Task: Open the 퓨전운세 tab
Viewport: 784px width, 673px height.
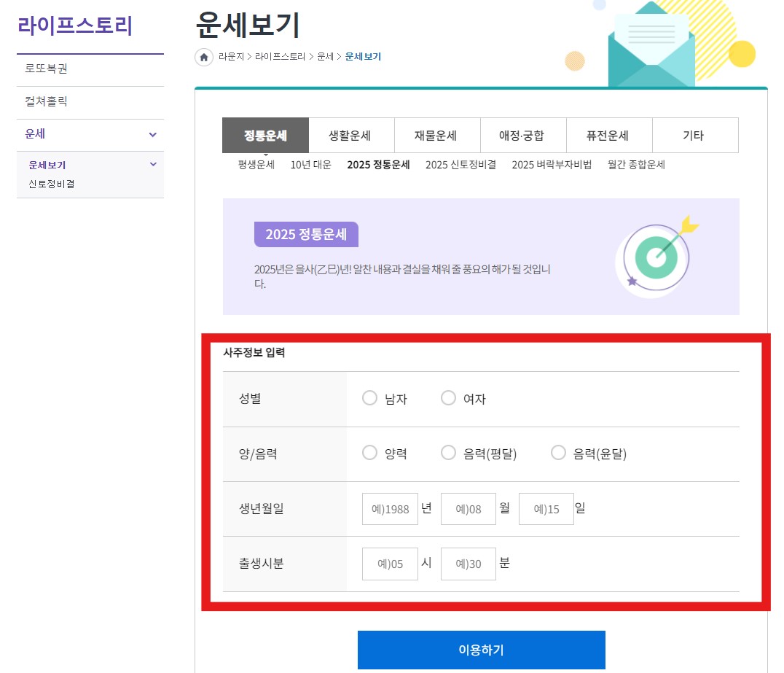Action: 608,135
